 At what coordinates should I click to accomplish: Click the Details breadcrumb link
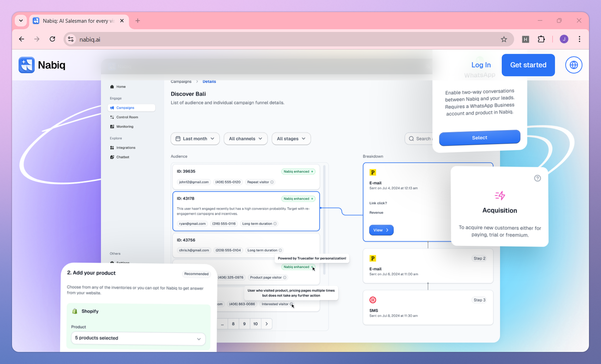[x=209, y=82]
